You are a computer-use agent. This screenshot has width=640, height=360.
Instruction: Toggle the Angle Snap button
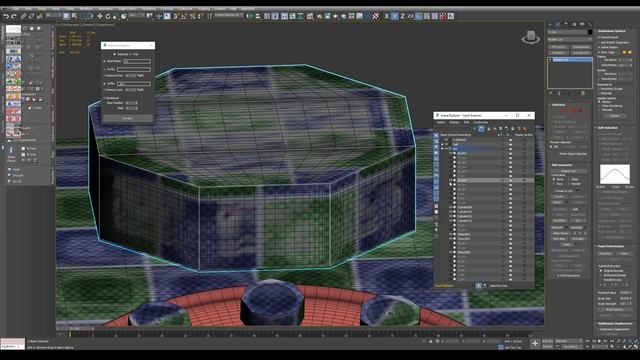[x=184, y=16]
